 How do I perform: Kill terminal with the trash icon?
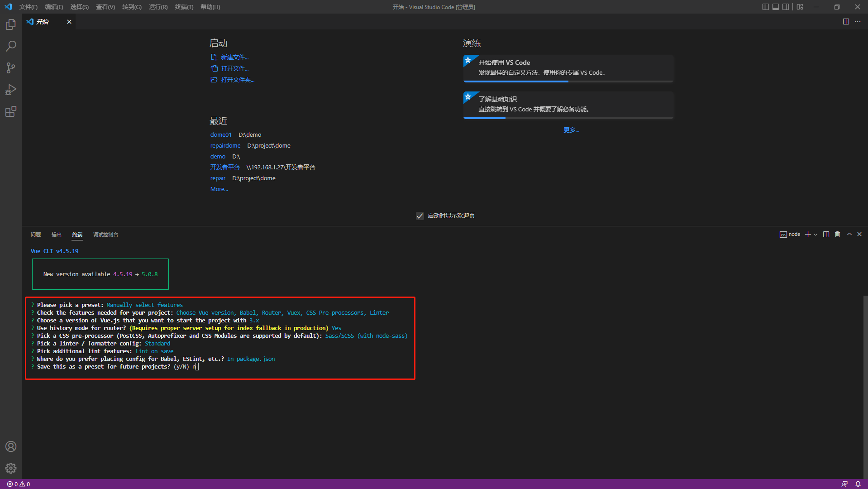(x=837, y=235)
